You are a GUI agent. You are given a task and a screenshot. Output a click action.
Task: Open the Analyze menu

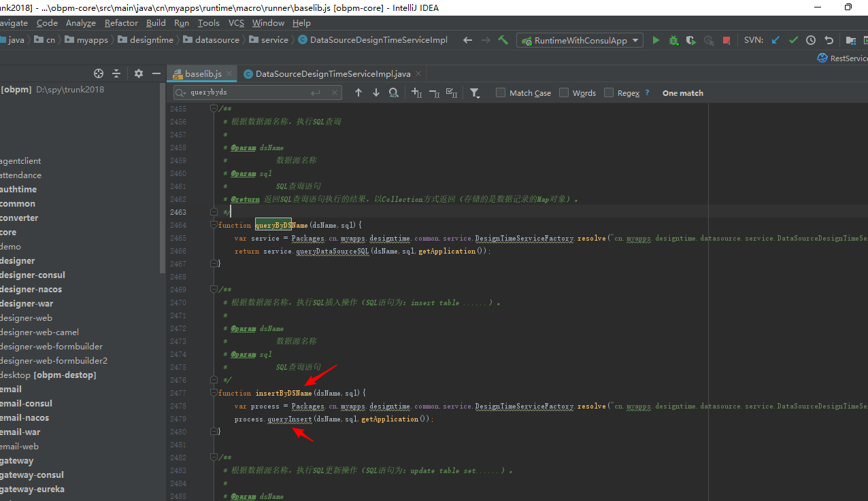point(81,22)
